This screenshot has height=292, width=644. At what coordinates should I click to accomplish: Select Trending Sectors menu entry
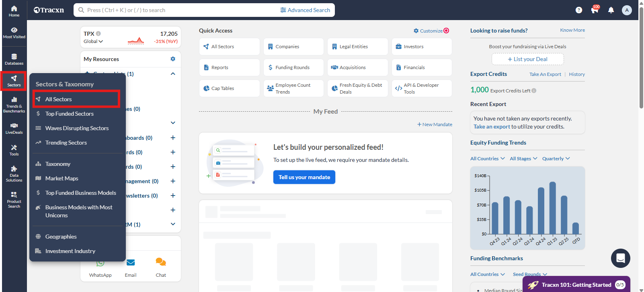click(x=66, y=143)
